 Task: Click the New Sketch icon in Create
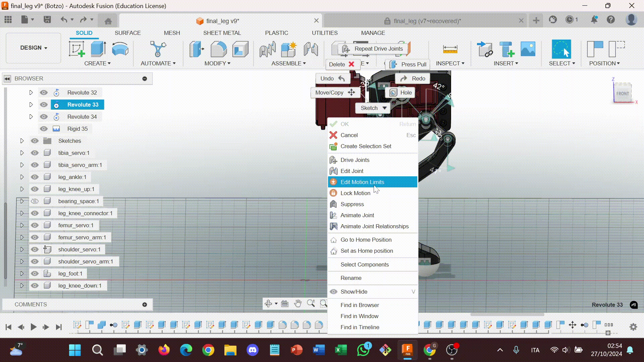[76, 49]
